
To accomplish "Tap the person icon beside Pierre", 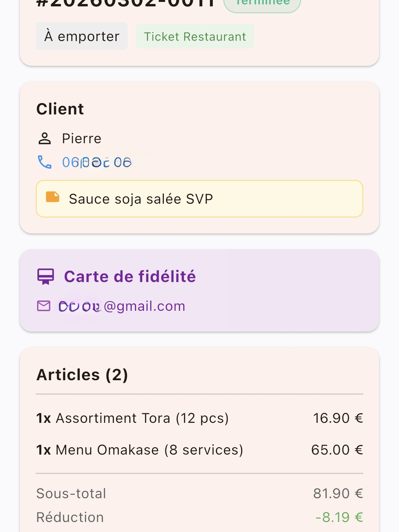I will coord(45,138).
